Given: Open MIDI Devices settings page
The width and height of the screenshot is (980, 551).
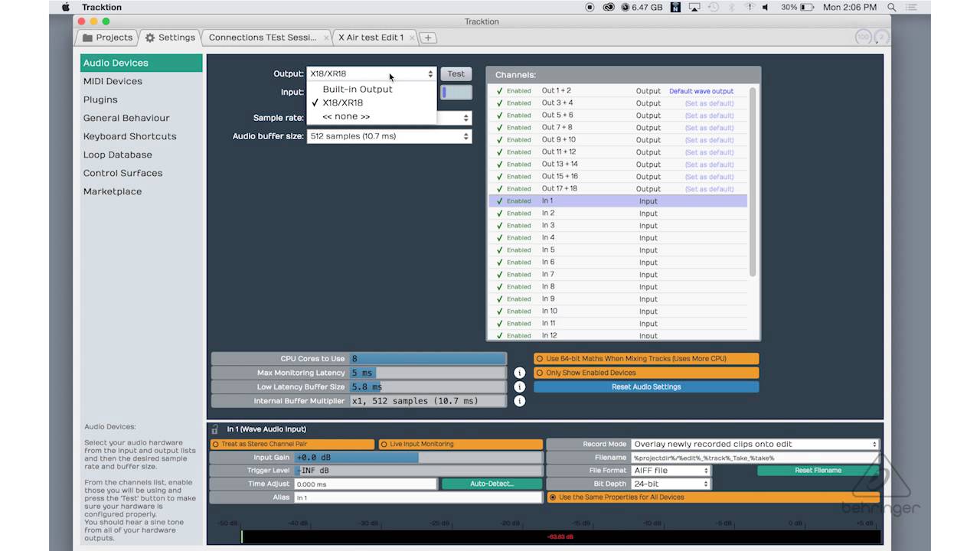Looking at the screenshot, I should coord(113,81).
